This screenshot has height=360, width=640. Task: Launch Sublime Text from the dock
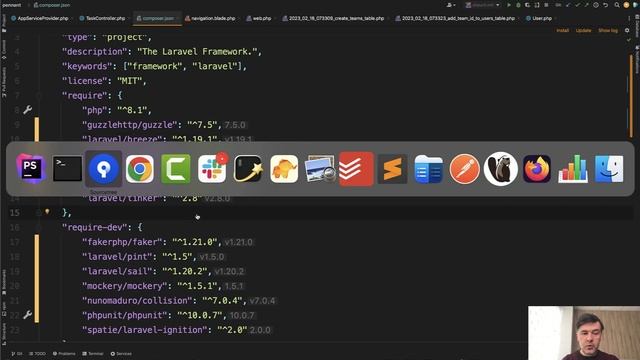392,169
